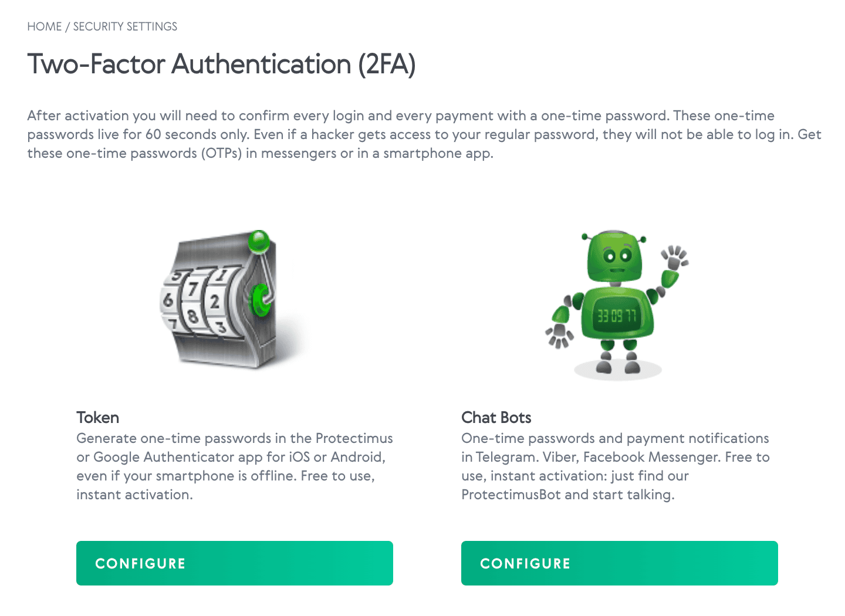The height and width of the screenshot is (616, 845).
Task: Click the robot's head with antennae
Action: (x=615, y=256)
